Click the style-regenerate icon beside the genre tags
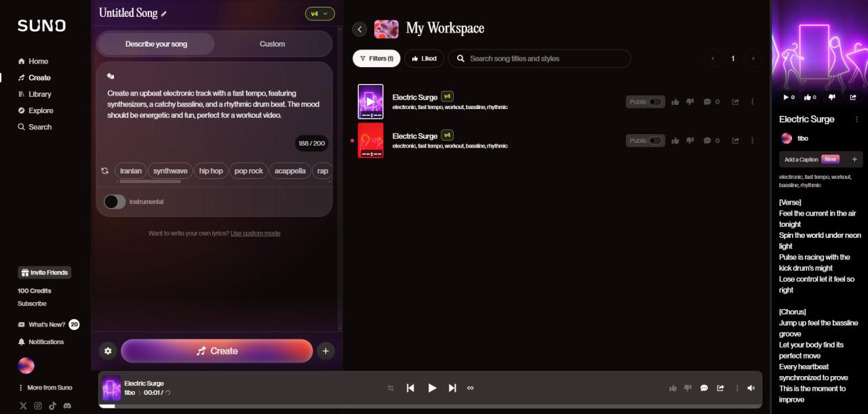Viewport: 868px width, 414px height. 105,171
